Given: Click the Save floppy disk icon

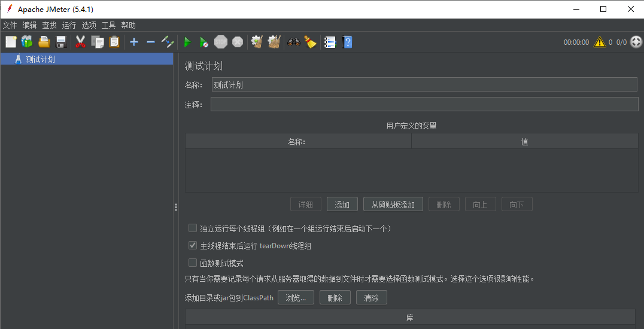Looking at the screenshot, I should [61, 42].
